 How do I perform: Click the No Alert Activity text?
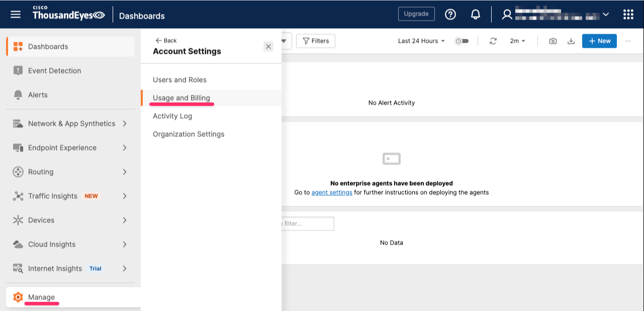392,103
